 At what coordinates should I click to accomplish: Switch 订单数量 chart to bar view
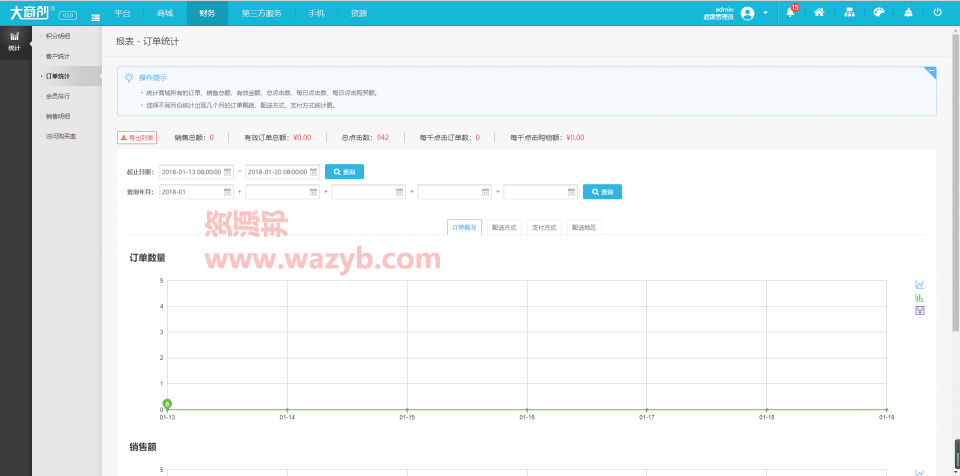[x=919, y=298]
